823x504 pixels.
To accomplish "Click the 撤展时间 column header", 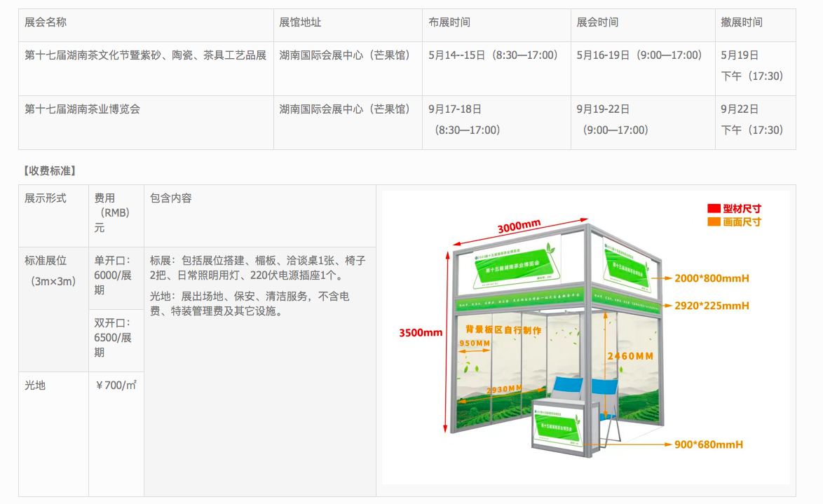I will point(755,25).
